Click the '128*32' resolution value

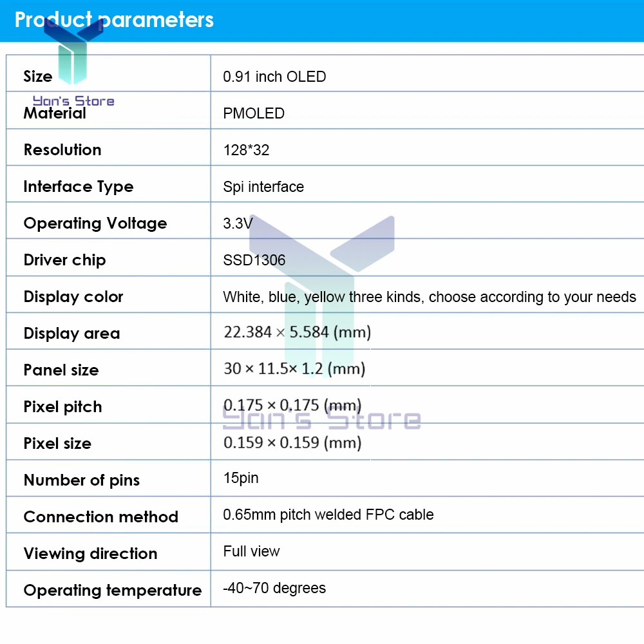pyautogui.click(x=246, y=150)
